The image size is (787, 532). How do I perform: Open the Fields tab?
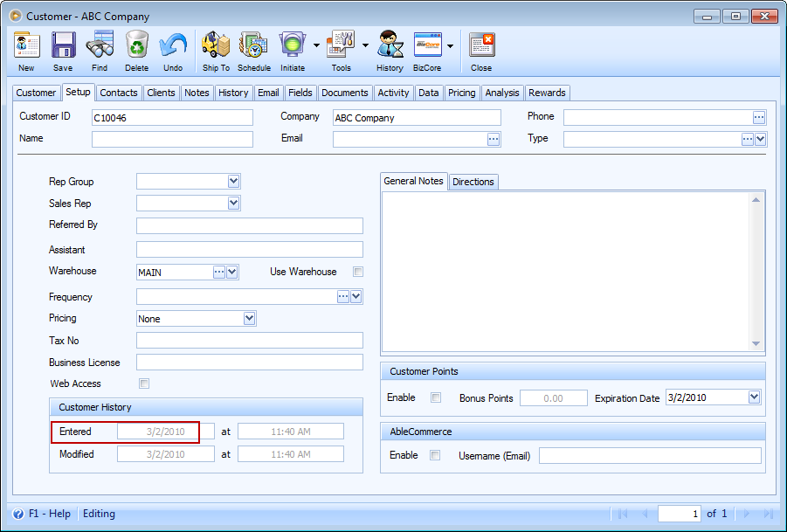(x=300, y=93)
